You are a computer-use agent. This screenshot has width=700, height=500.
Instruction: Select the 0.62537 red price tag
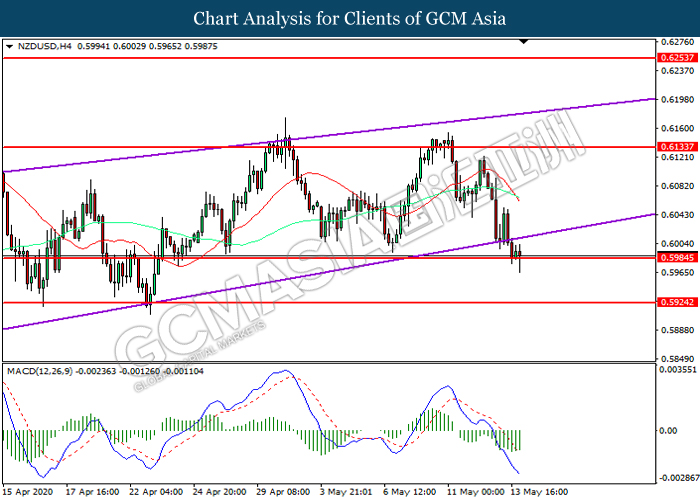point(678,58)
